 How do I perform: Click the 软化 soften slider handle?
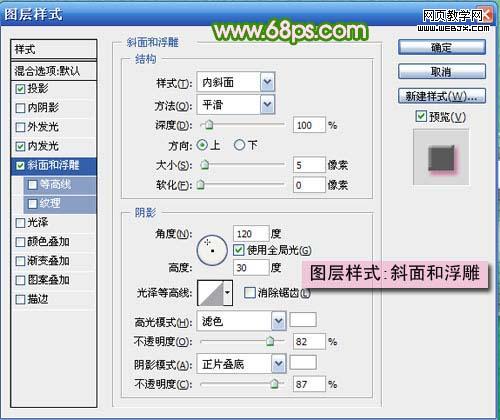coord(200,184)
